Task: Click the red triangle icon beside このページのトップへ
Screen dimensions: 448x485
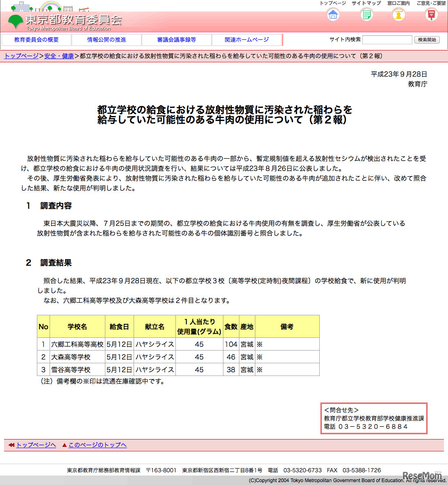Action: [x=65, y=445]
